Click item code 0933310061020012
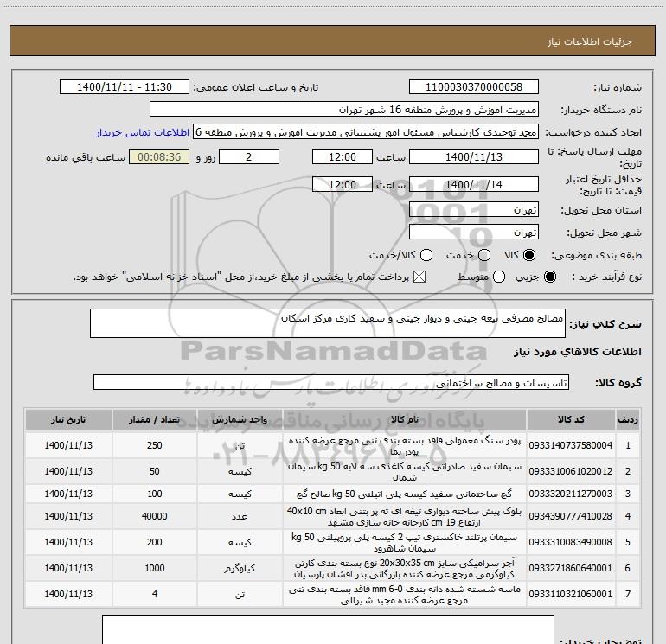666x644 pixels. pos(571,471)
